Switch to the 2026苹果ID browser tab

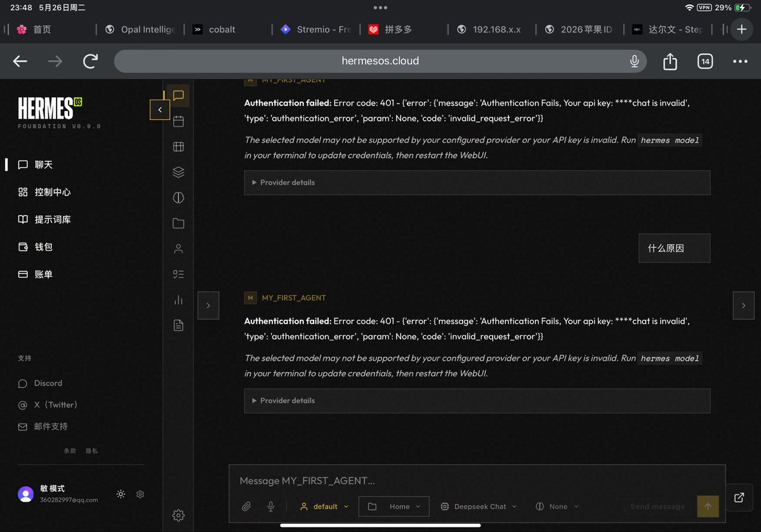579,30
